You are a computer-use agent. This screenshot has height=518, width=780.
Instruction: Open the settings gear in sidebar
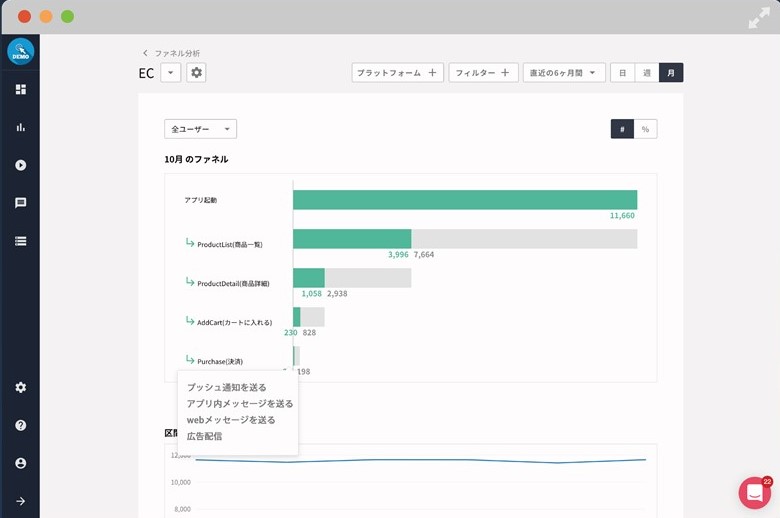click(x=20, y=387)
